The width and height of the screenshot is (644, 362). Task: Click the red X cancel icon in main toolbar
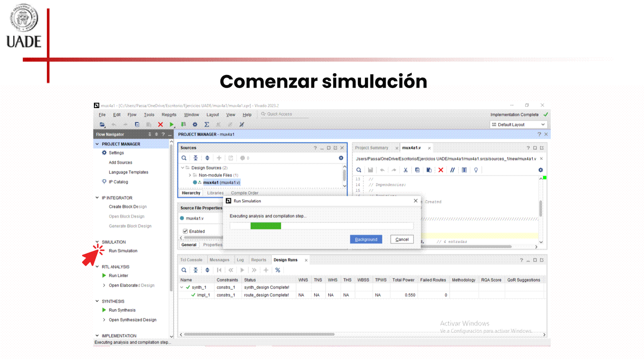(x=160, y=124)
